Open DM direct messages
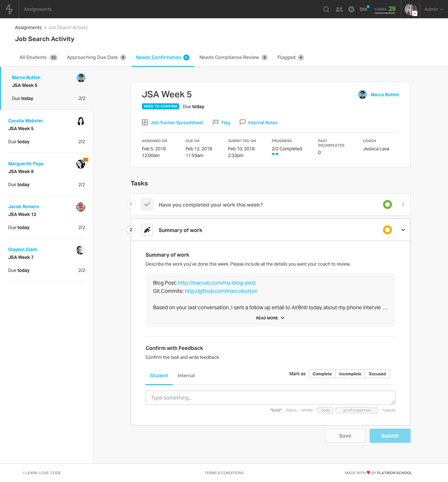The height and width of the screenshot is (482, 448). (364, 9)
